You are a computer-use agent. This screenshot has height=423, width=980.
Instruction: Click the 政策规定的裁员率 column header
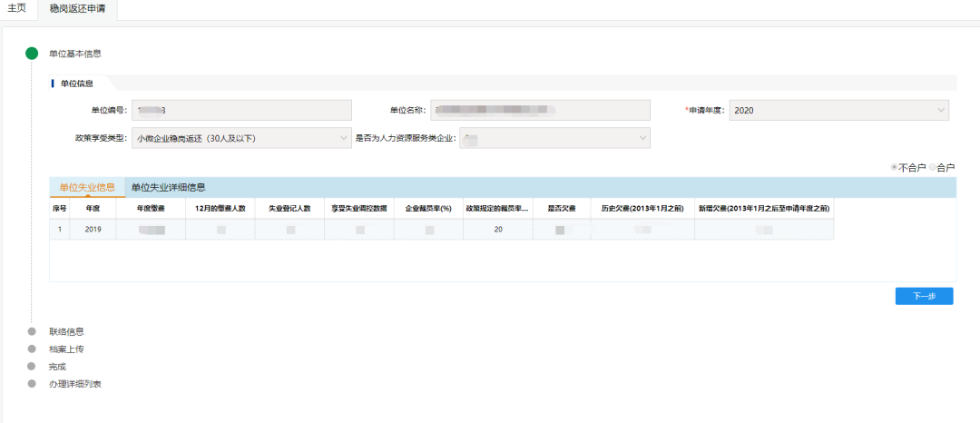[x=497, y=209]
